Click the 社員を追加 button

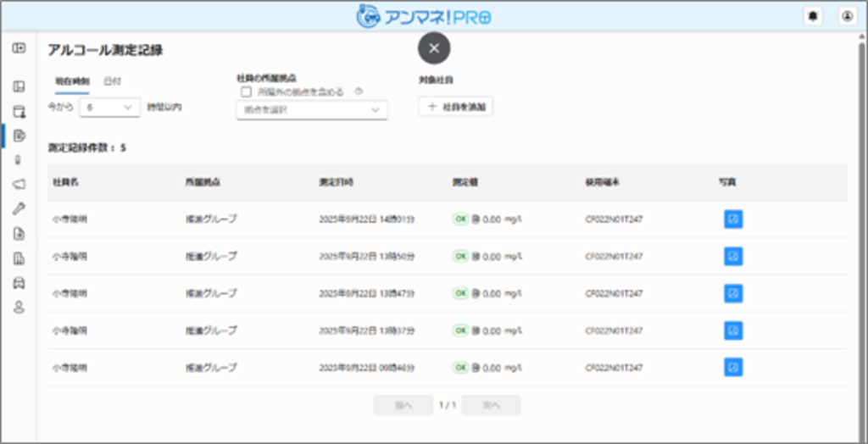456,107
